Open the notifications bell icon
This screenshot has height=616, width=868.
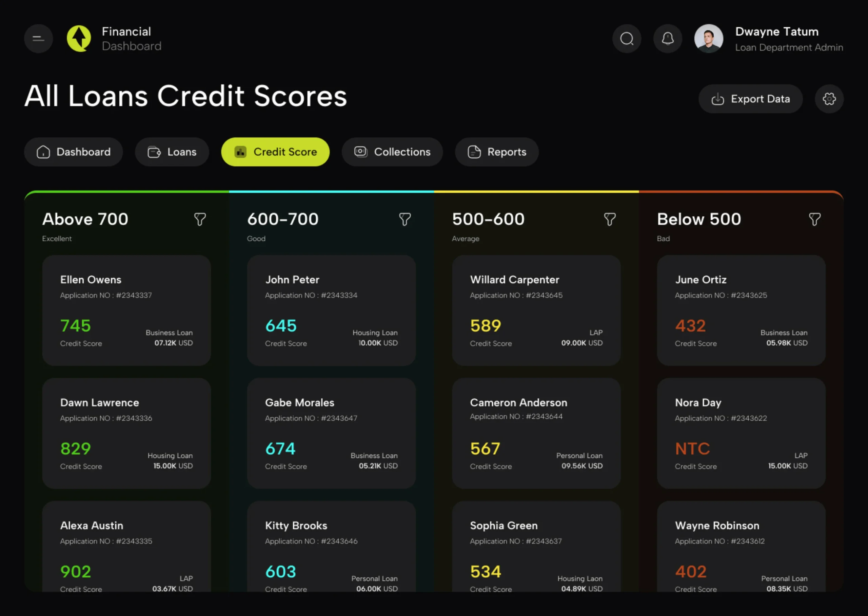[668, 39]
